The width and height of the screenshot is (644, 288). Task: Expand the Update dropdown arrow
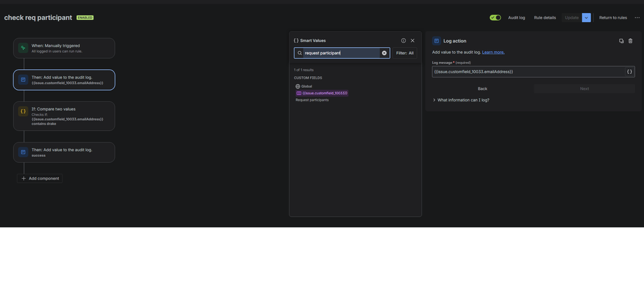(587, 17)
